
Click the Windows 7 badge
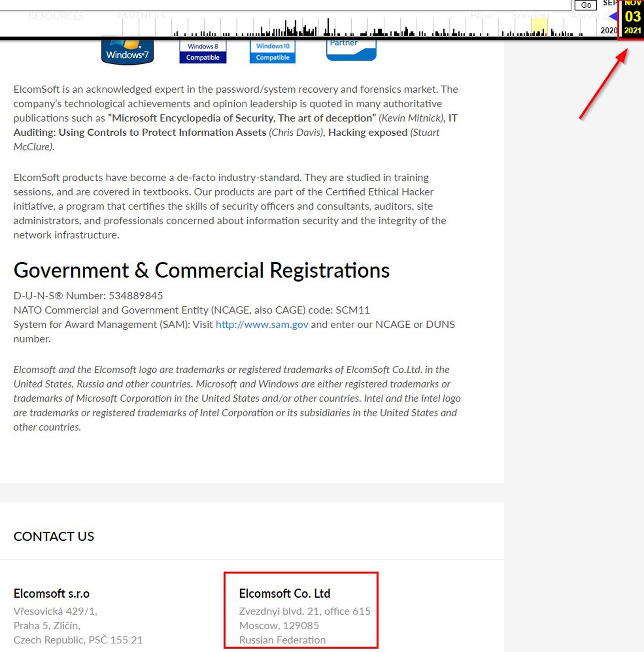click(127, 52)
